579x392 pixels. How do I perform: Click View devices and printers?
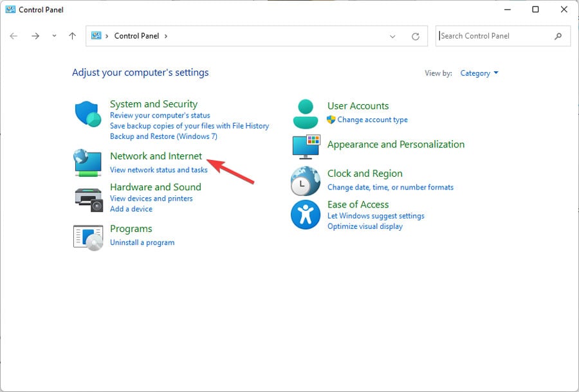click(151, 199)
